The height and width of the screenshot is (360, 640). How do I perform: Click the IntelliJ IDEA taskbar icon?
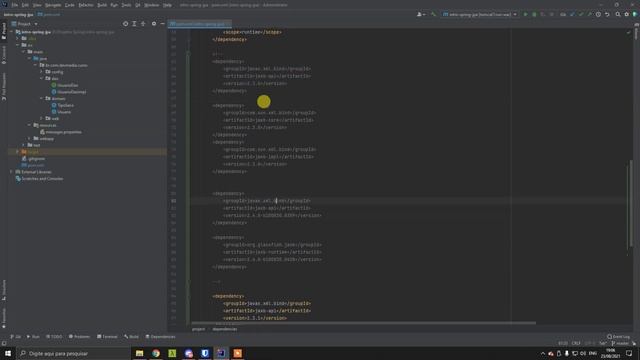(221, 353)
